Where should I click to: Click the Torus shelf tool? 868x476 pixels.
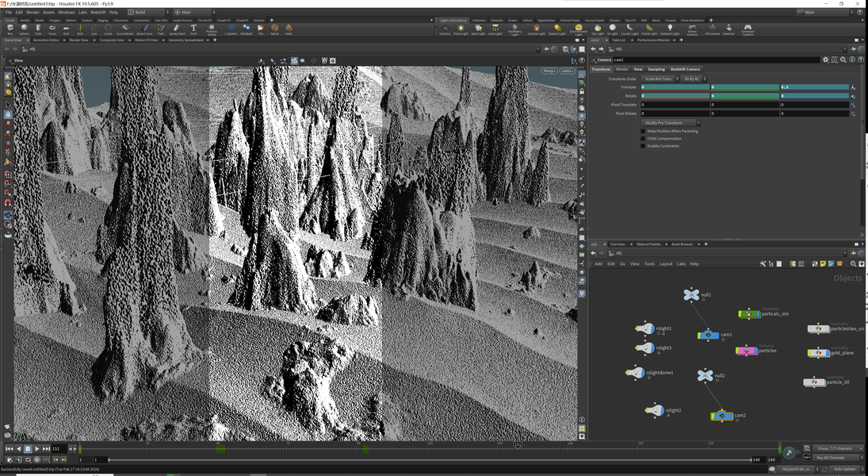point(52,29)
